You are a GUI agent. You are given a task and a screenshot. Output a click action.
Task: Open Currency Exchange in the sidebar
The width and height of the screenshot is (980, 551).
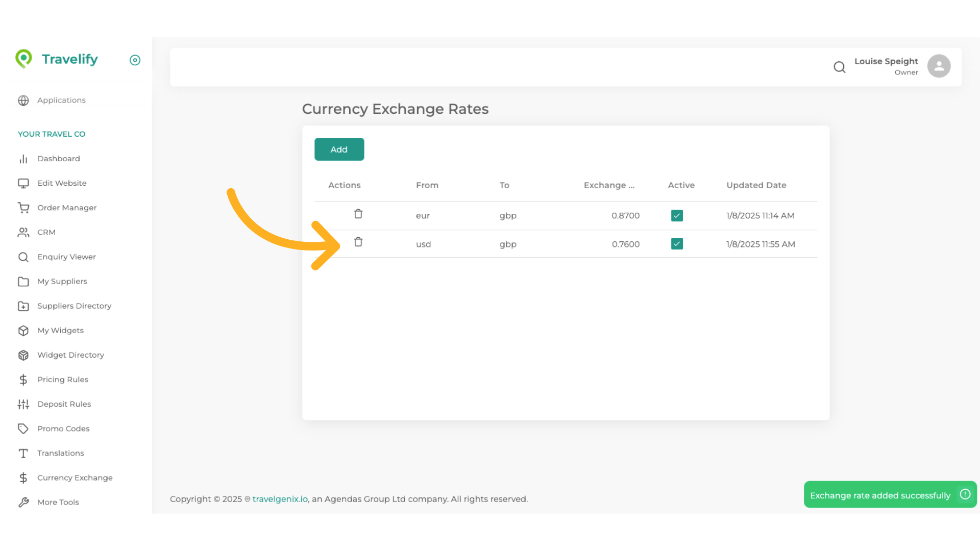75,478
